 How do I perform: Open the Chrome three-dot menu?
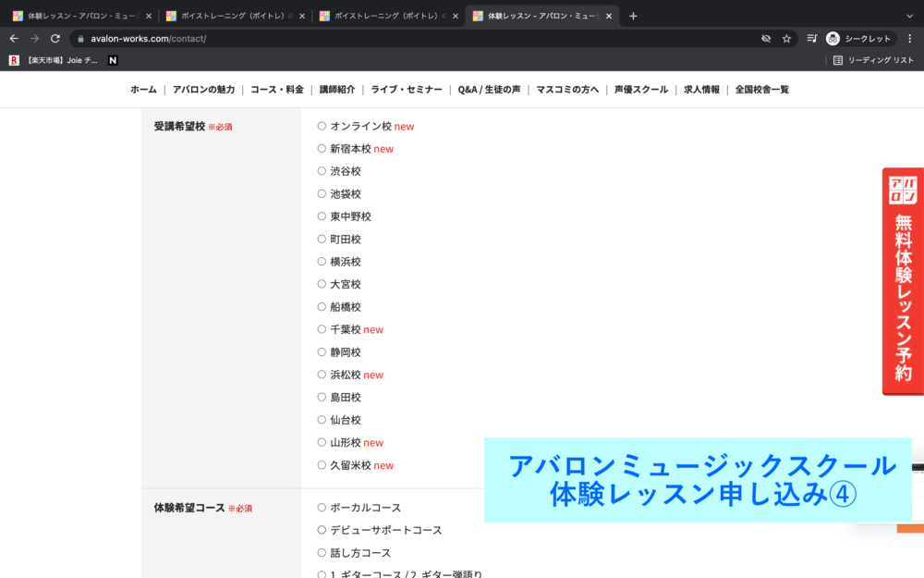pyautogui.click(x=910, y=38)
